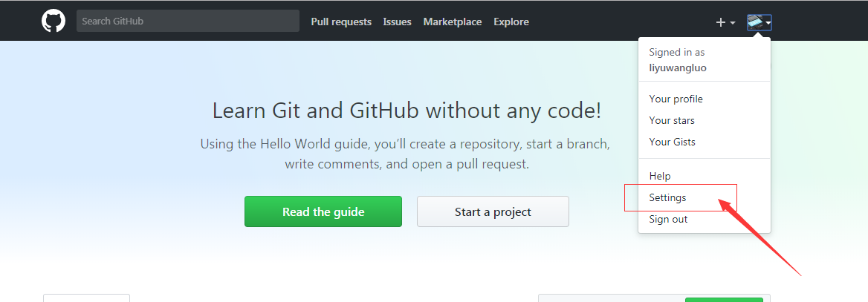
Task: Open Explore from header
Action: pyautogui.click(x=511, y=22)
